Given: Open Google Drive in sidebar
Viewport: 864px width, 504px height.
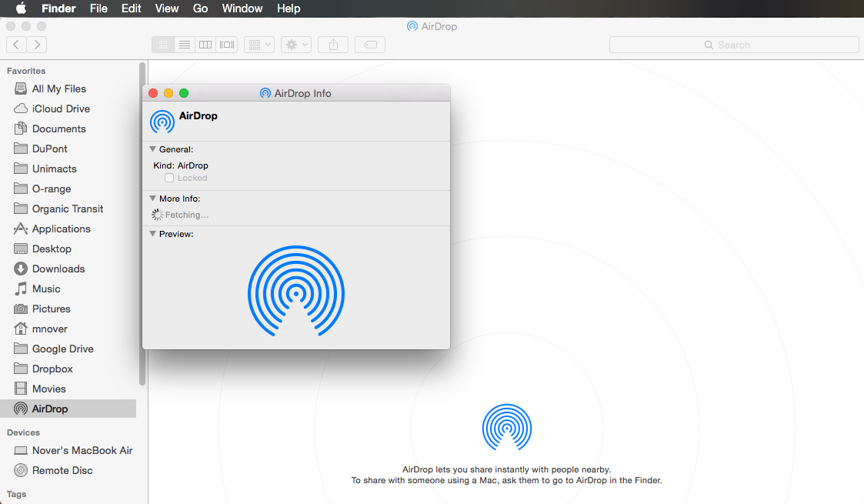Looking at the screenshot, I should [x=68, y=349].
